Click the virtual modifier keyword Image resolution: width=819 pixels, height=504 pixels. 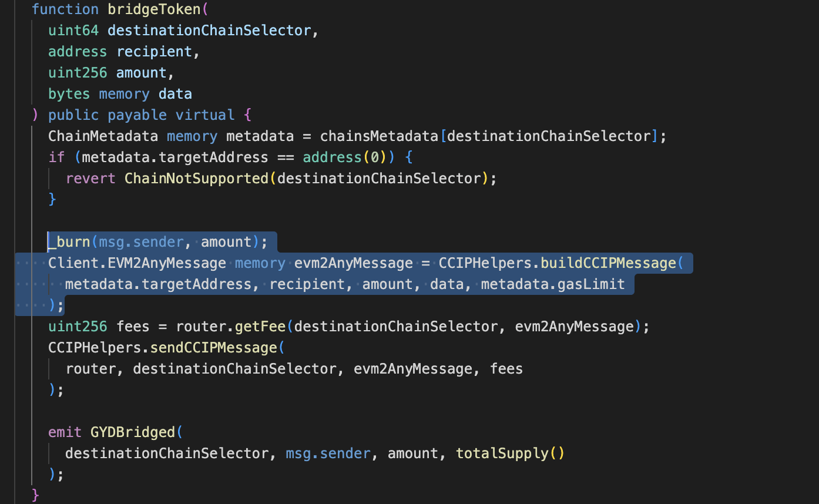tap(205, 115)
